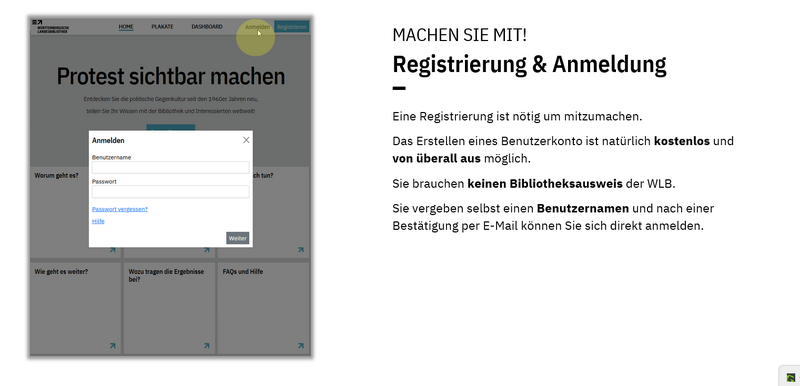The width and height of the screenshot is (800, 386).
Task: Open the PLAKATE menu item
Action: pyautogui.click(x=162, y=27)
